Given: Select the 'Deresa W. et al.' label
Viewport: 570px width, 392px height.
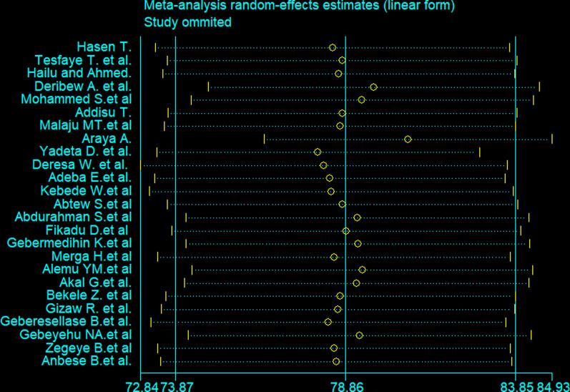Looking at the screenshot, I should 79,165.
